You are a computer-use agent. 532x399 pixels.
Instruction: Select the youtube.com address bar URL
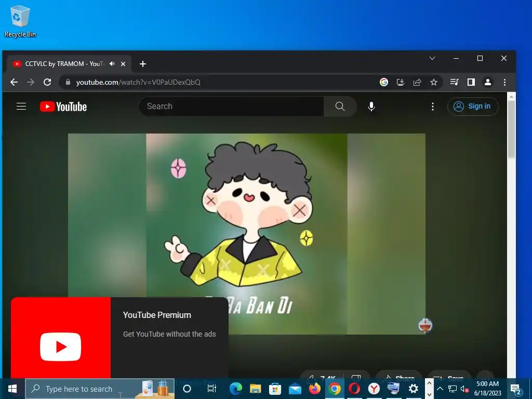(x=138, y=83)
